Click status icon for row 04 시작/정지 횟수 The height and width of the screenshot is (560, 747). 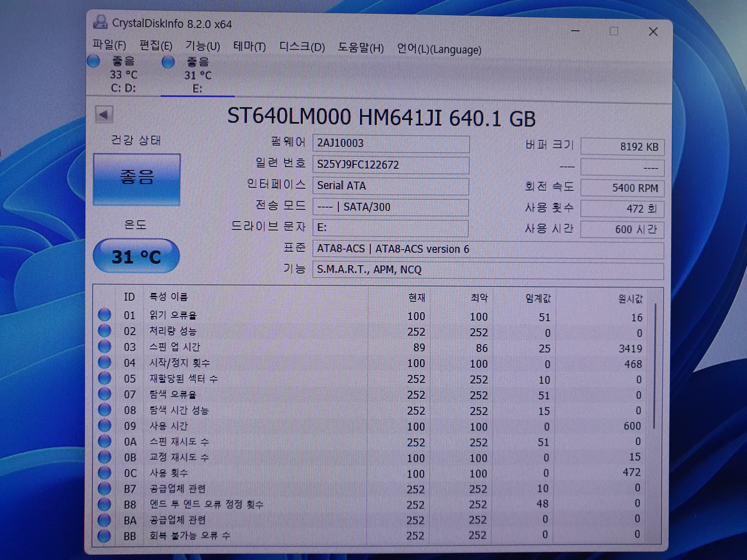[x=104, y=363]
